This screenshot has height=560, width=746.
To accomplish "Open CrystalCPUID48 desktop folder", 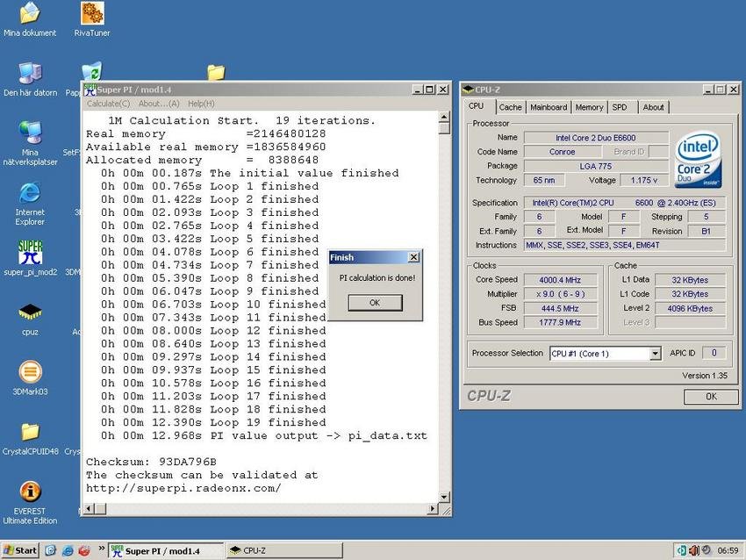I will click(x=30, y=438).
